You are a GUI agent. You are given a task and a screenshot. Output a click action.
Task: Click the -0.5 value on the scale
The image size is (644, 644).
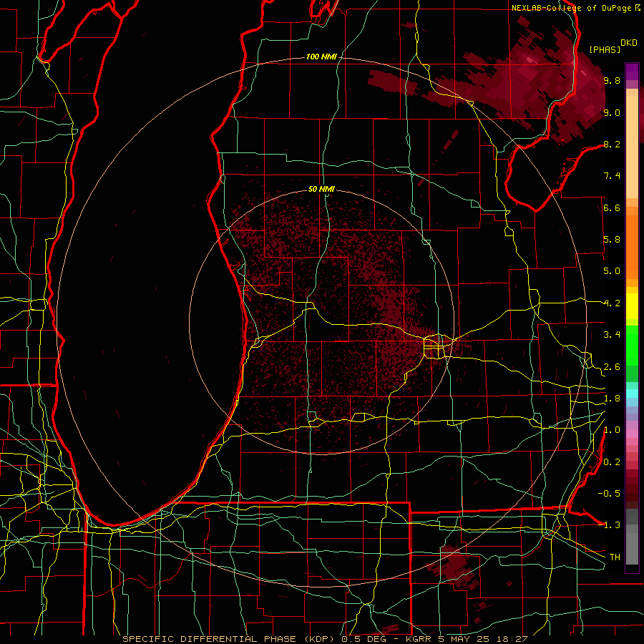click(609, 493)
